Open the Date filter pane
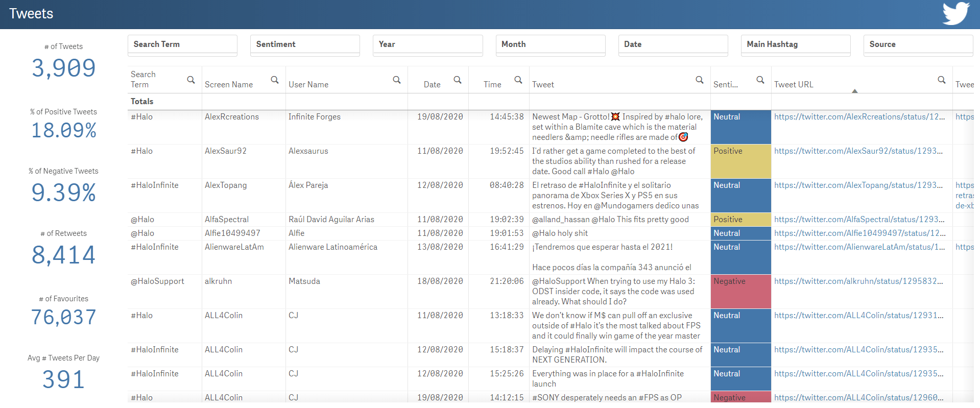 point(673,45)
